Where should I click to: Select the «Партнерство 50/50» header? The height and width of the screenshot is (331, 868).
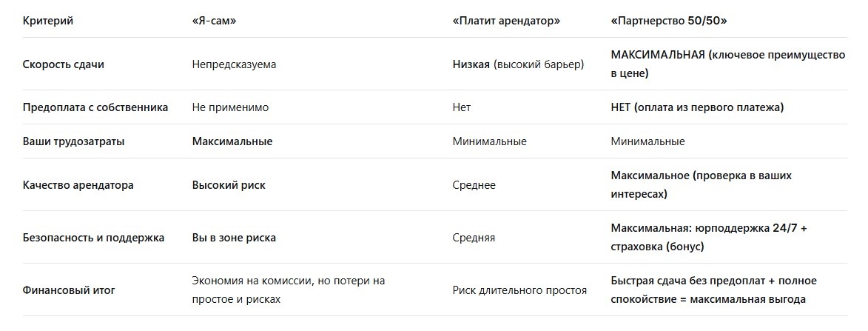[x=669, y=21]
